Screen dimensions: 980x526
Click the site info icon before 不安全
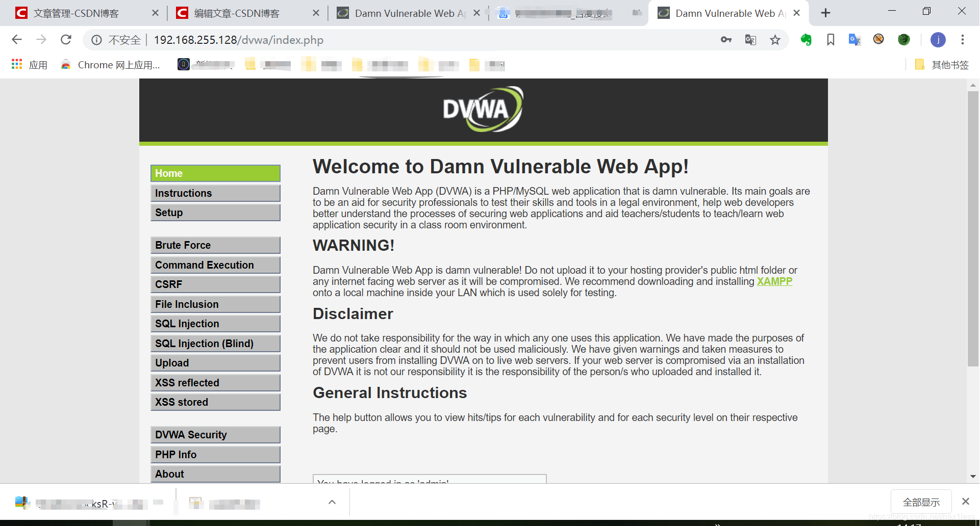[96, 40]
